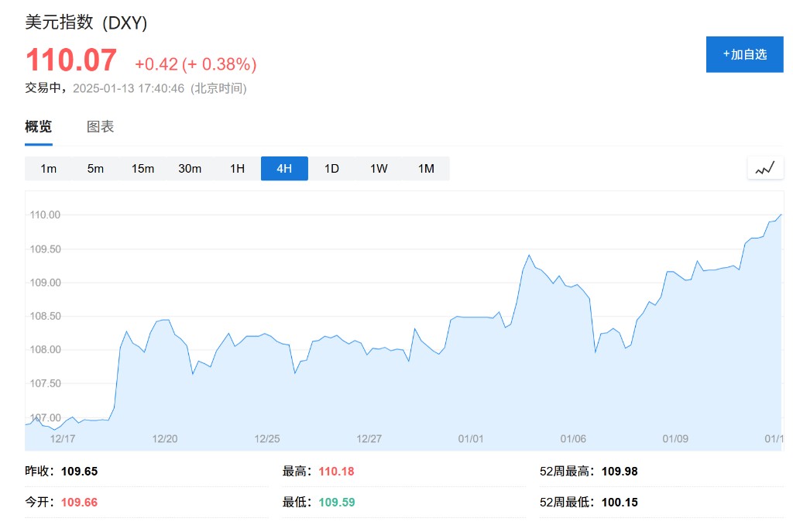
Task: Switch chart to 15m interval
Action: click(142, 169)
